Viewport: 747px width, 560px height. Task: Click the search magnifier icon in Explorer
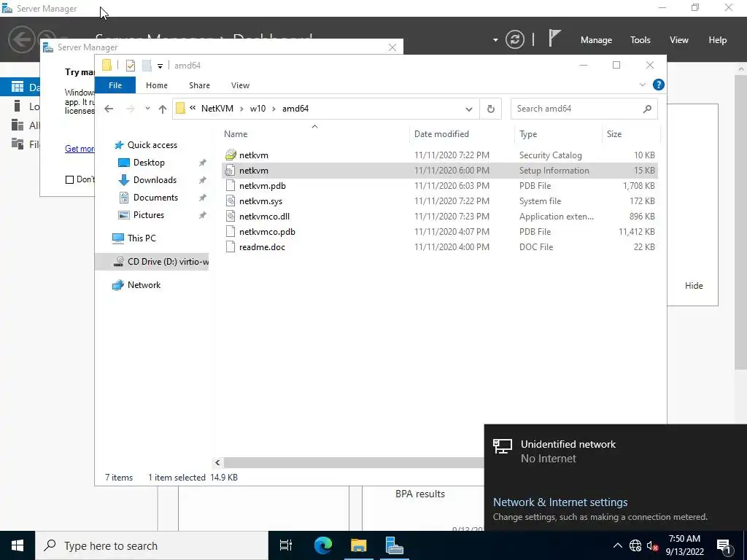click(x=647, y=109)
